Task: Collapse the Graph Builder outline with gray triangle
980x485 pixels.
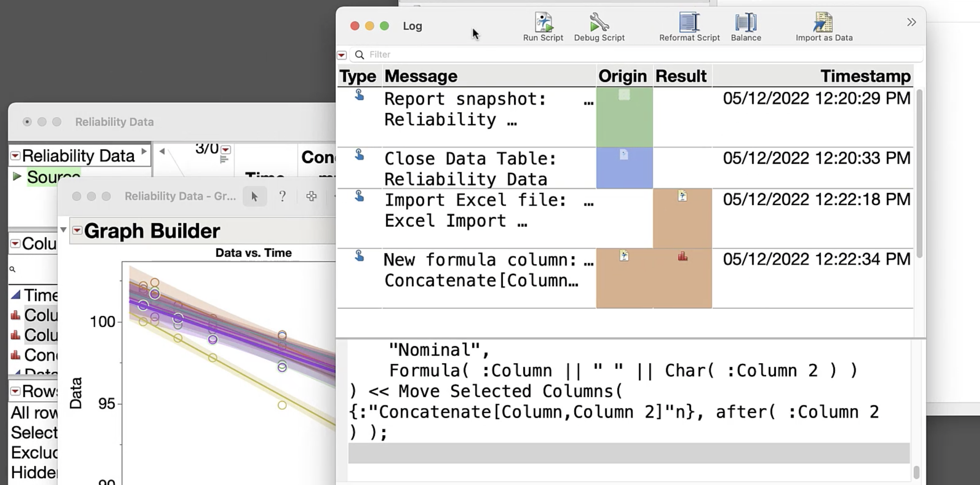Action: (63, 230)
